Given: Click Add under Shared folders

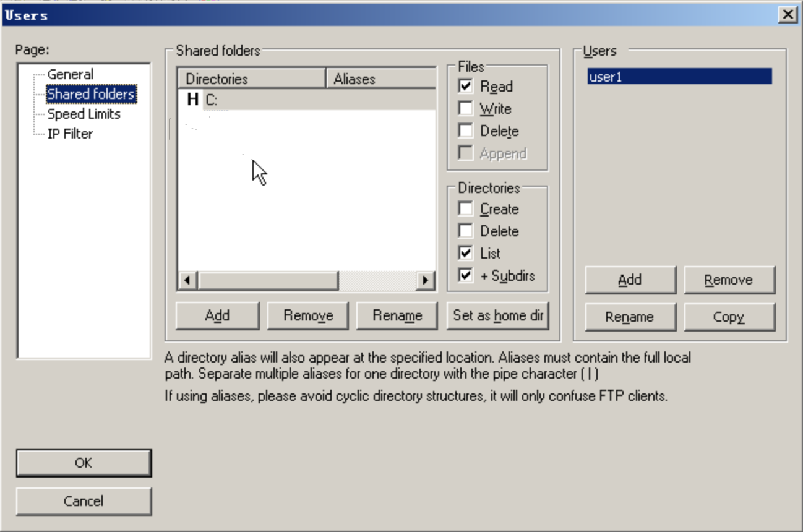Looking at the screenshot, I should pos(217,315).
